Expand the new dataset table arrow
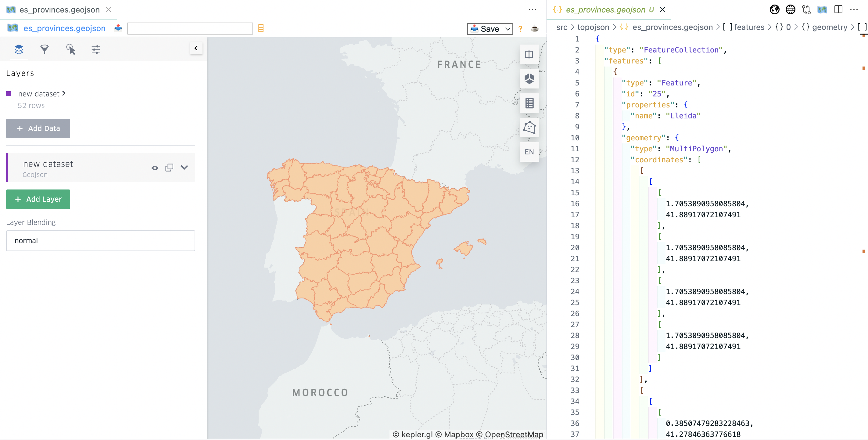The image size is (868, 440). [64, 93]
